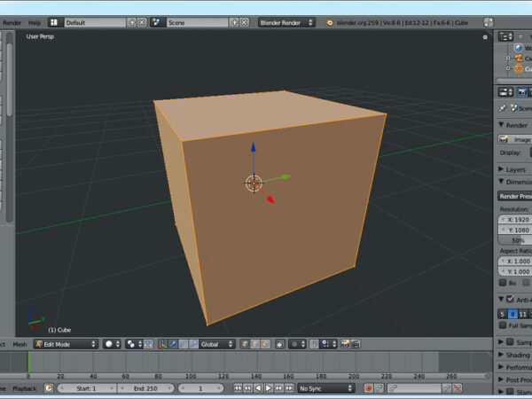Click the Cube mesh icon in outliner
The image size is (532, 399).
(x=518, y=68)
